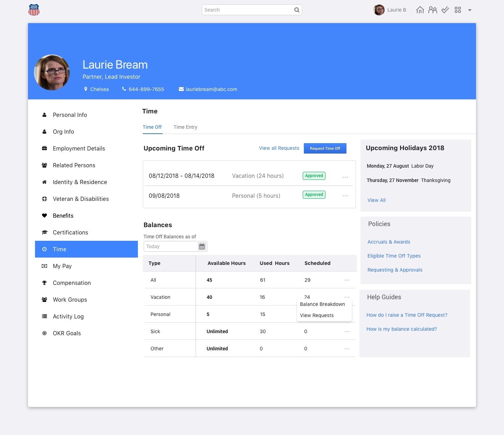Open more options for the Sick balance row
The height and width of the screenshot is (435, 504).
click(347, 331)
